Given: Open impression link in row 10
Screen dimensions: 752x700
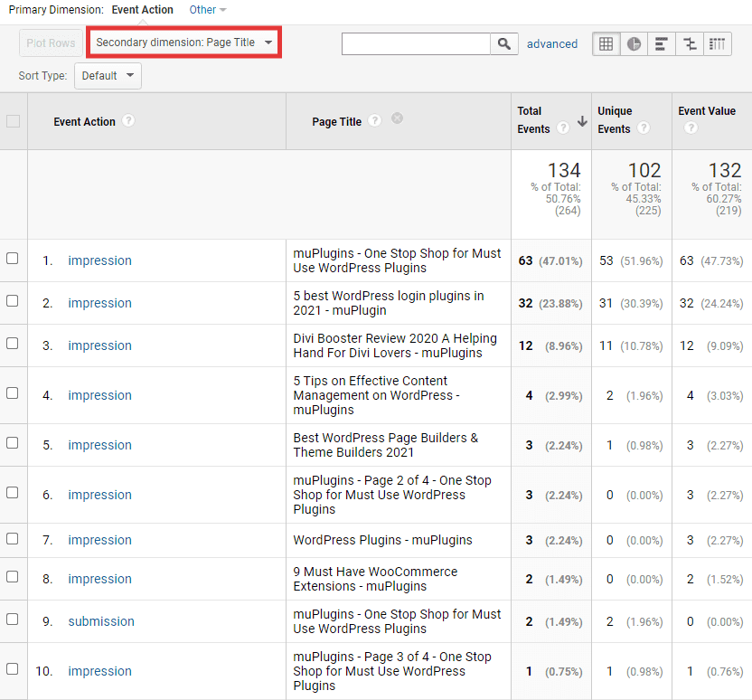Looking at the screenshot, I should point(99,671).
